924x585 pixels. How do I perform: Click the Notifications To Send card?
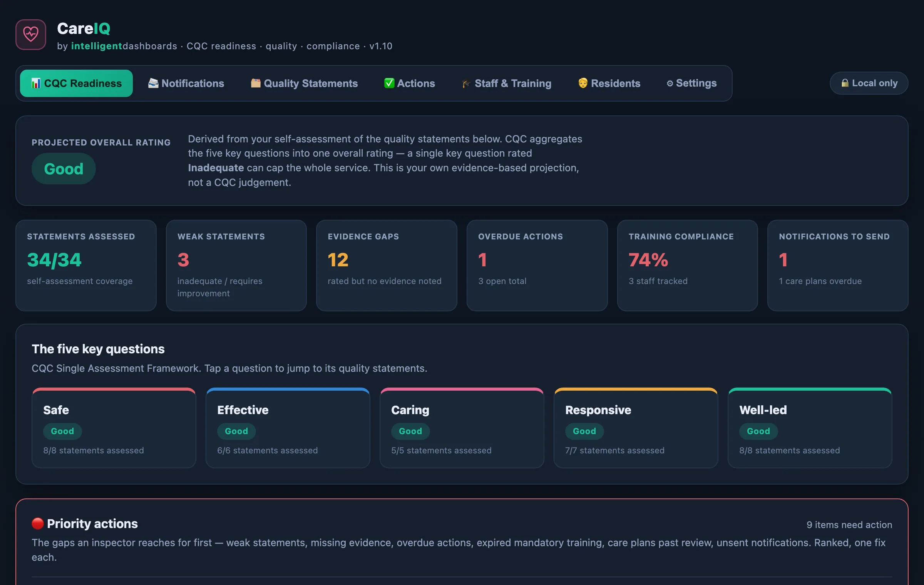pyautogui.click(x=838, y=266)
